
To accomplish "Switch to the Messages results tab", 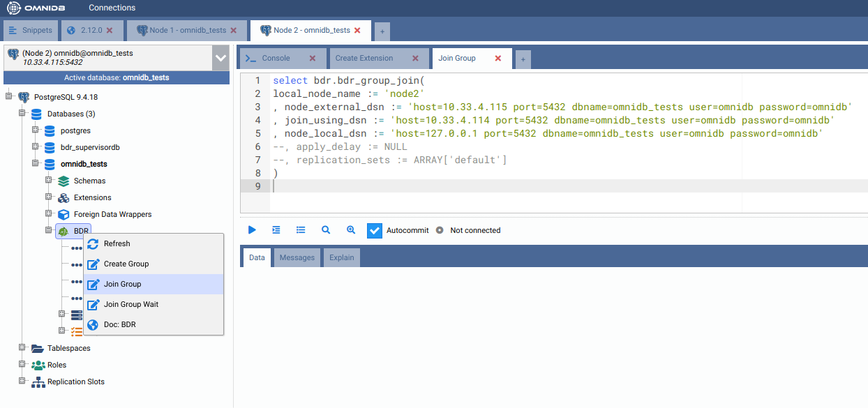I will coord(297,257).
